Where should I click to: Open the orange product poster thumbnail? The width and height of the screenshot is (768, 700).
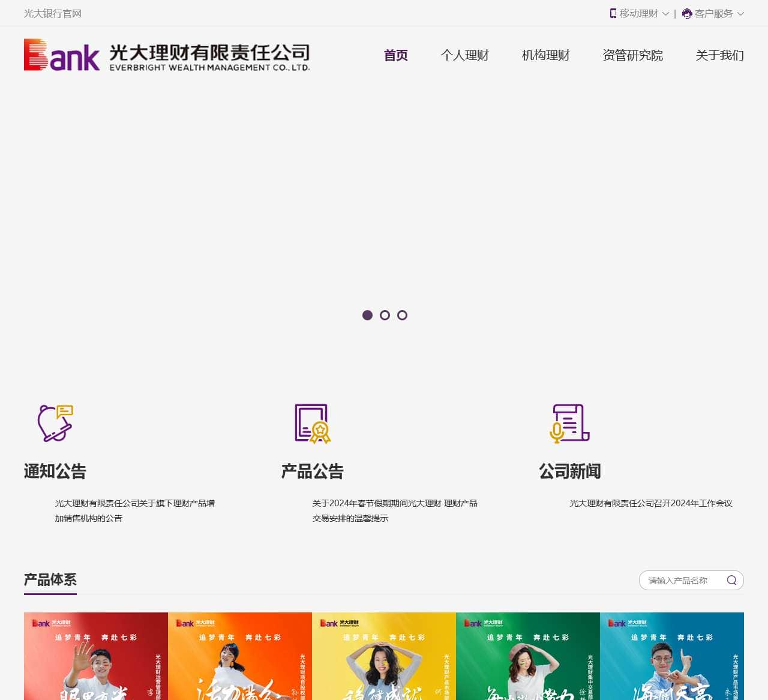pyautogui.click(x=240, y=656)
